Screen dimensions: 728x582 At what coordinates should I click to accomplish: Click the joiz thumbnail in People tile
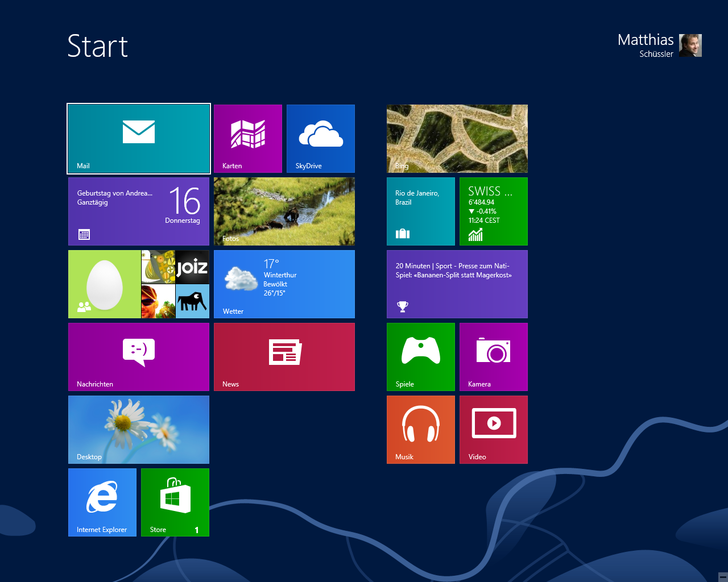click(x=192, y=267)
